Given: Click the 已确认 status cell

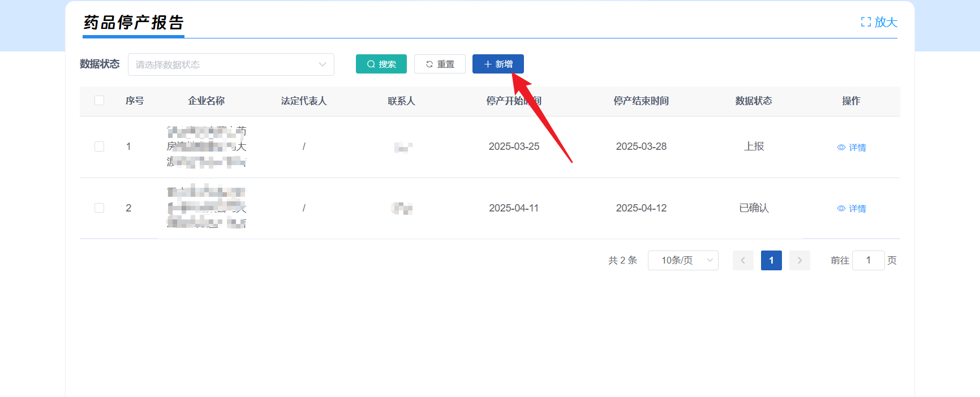Looking at the screenshot, I should coord(754,208).
